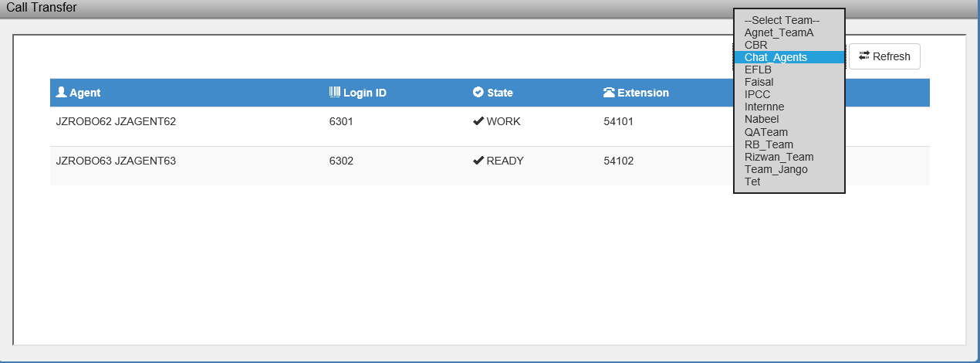Image resolution: width=980 pixels, height=363 pixels.
Task: Choose Rizwan_Team option
Action: tap(779, 157)
